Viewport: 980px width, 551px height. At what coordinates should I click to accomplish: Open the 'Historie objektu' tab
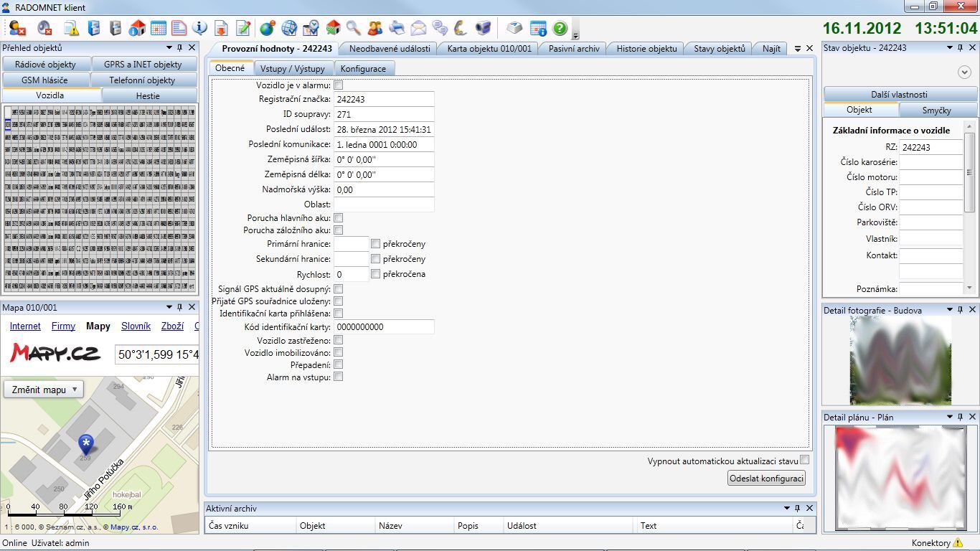(646, 49)
